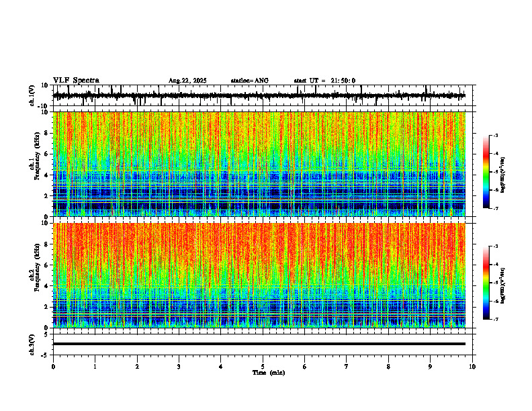
Task: Click the ch.1 color scale PSD units label
Action: (x=504, y=175)
